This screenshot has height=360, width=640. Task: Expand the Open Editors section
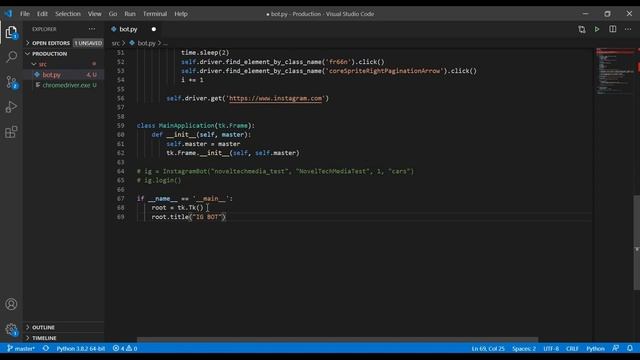(x=51, y=43)
